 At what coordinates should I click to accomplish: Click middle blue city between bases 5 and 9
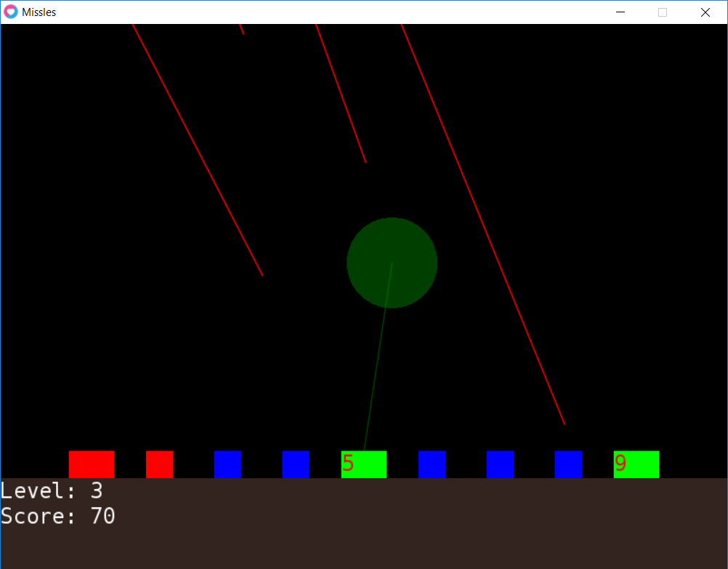[x=500, y=464]
